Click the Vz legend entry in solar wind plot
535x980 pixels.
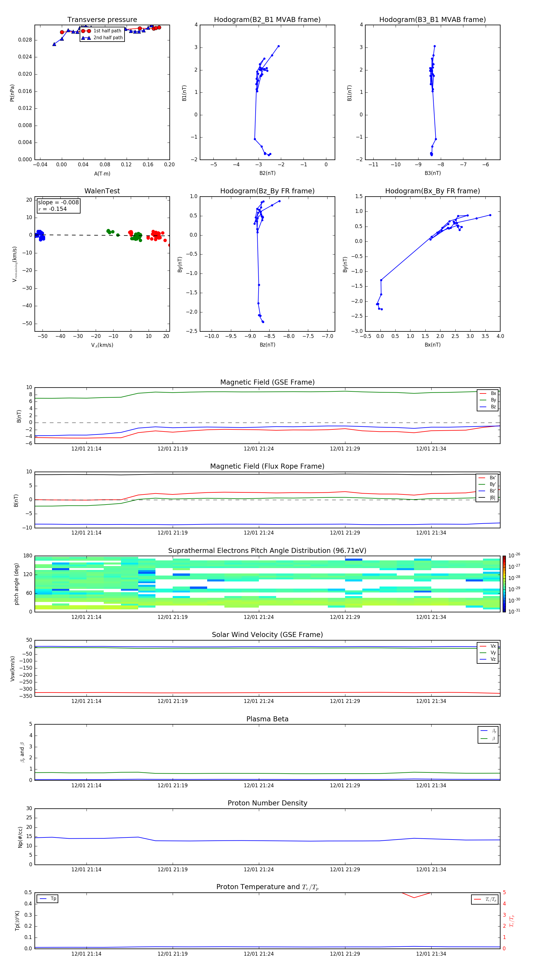pos(488,659)
